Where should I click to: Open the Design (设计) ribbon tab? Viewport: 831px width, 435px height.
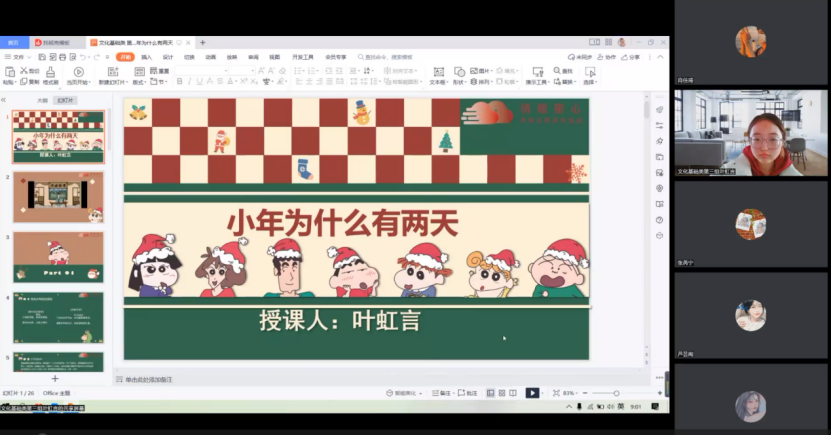(x=168, y=57)
